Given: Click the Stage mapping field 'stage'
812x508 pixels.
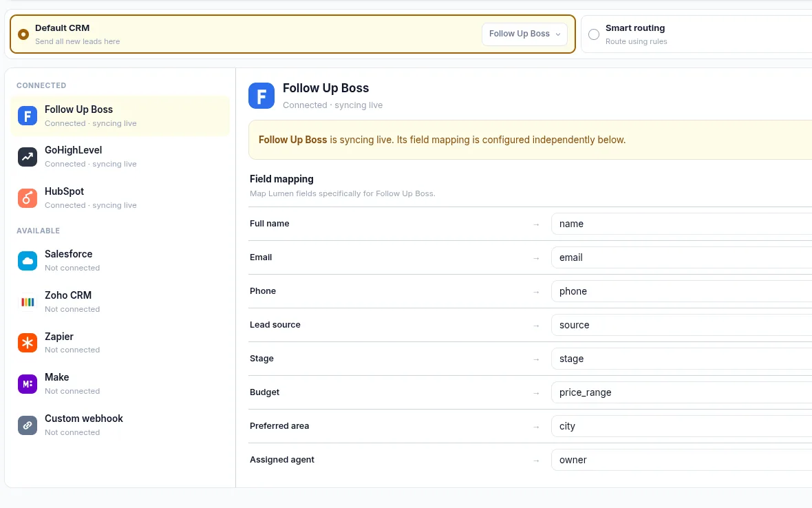Looking at the screenshot, I should pyautogui.click(x=681, y=359).
